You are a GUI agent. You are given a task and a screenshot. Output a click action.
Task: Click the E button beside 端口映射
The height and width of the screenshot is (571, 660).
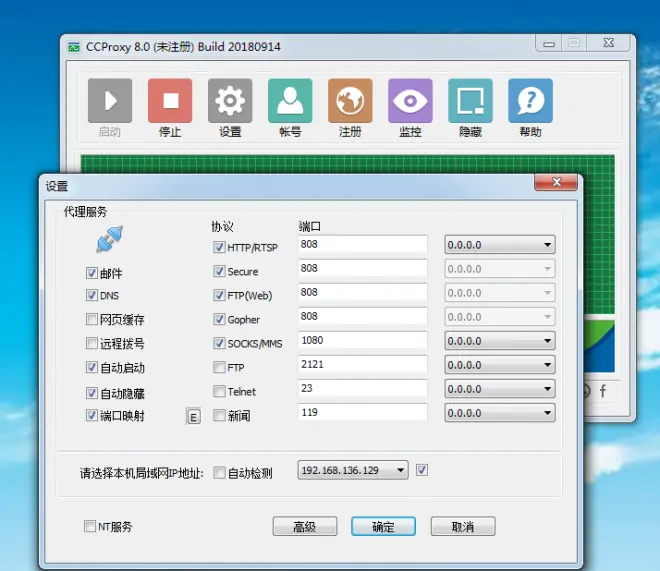193,417
